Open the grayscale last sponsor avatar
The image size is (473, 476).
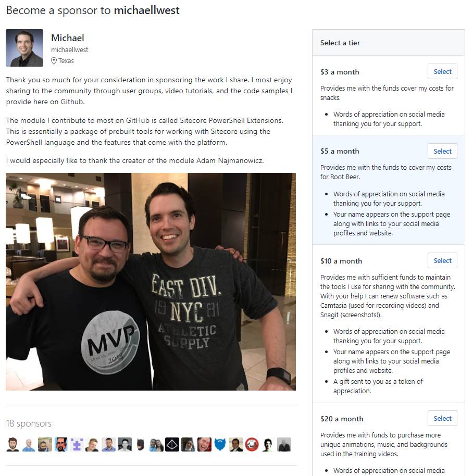[x=284, y=444]
